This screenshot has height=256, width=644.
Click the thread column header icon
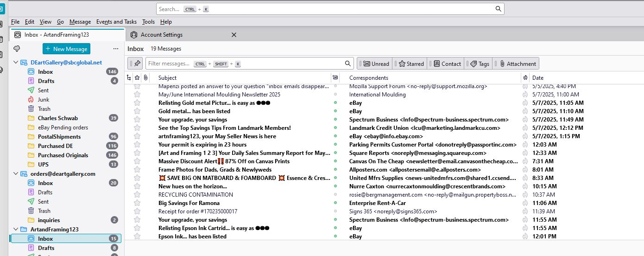(129, 77)
